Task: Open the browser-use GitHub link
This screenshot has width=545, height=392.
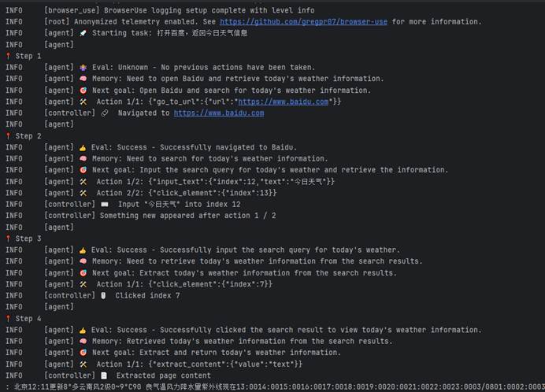Action: pos(303,22)
